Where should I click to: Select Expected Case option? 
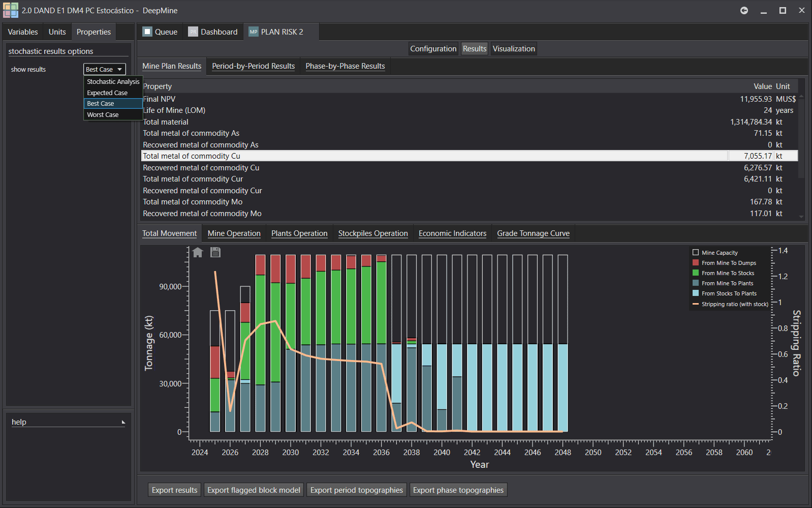tap(113, 93)
